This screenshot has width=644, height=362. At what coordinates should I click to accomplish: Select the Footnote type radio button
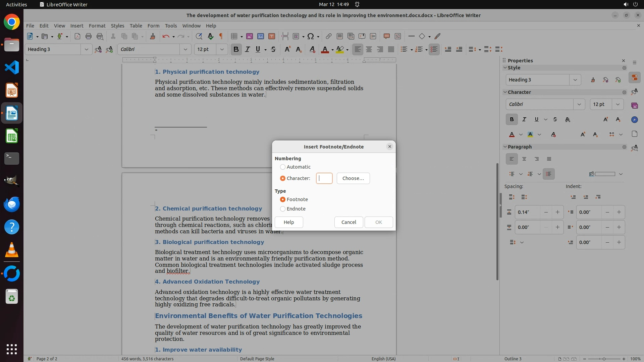tap(283, 199)
